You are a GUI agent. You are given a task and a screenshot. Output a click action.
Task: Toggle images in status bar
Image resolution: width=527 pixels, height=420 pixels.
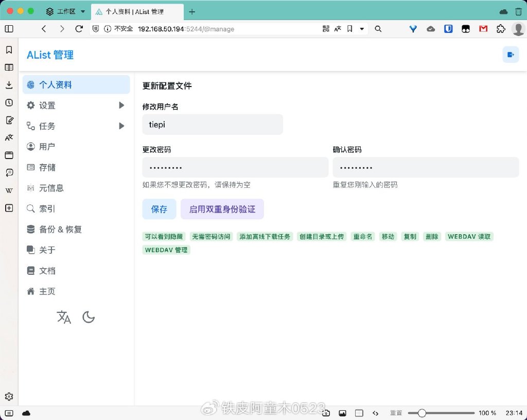click(342, 413)
